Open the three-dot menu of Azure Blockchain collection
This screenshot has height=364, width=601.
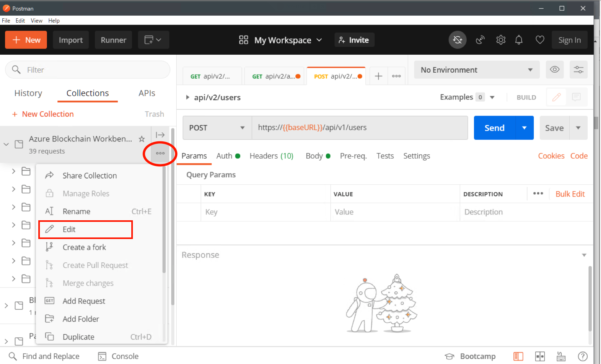tap(160, 153)
